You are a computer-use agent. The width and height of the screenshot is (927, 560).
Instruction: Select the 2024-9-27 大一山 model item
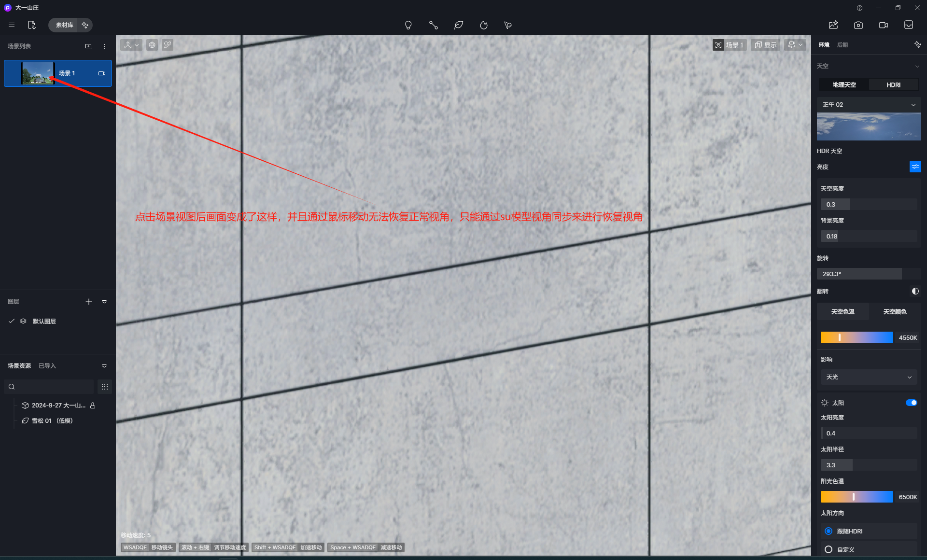(58, 406)
